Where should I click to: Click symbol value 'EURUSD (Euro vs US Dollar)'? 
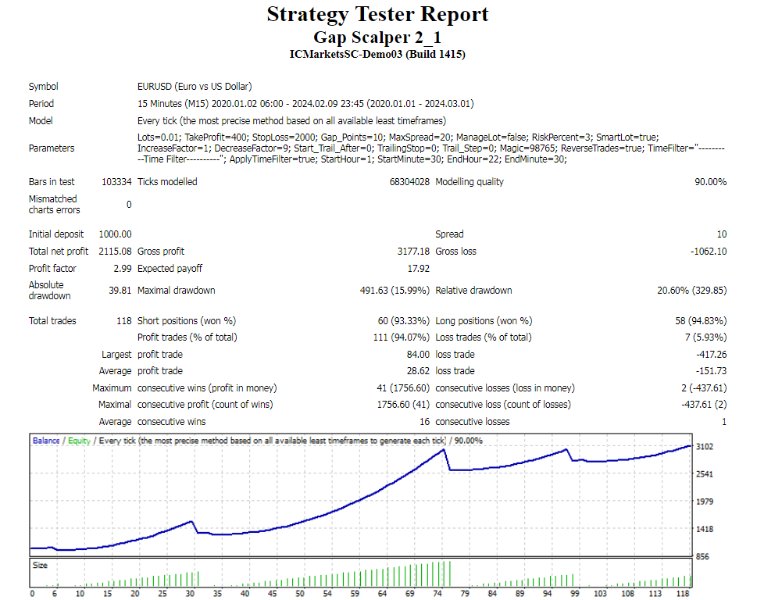pos(195,86)
